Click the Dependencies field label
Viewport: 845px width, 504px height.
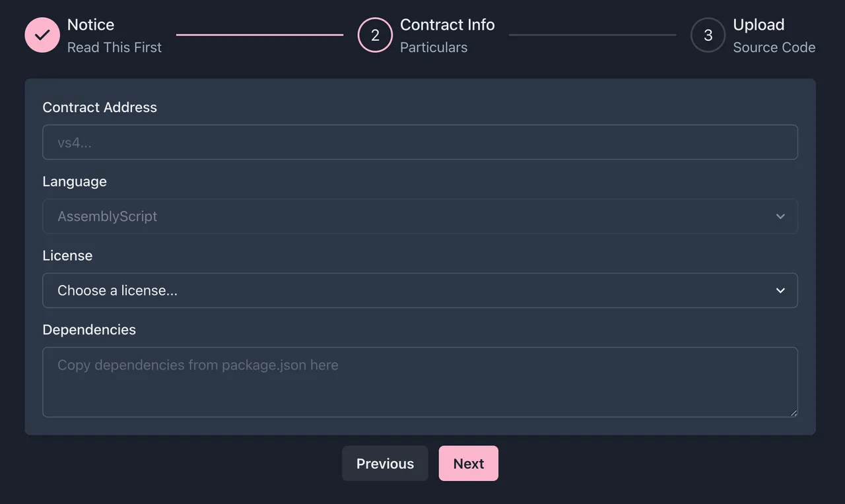click(89, 330)
